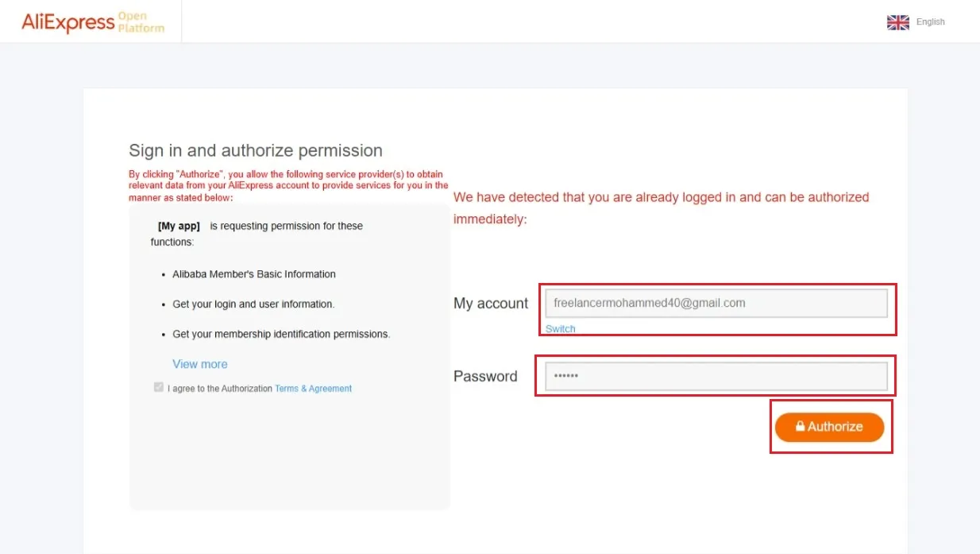Expand View more permissions

click(x=200, y=364)
